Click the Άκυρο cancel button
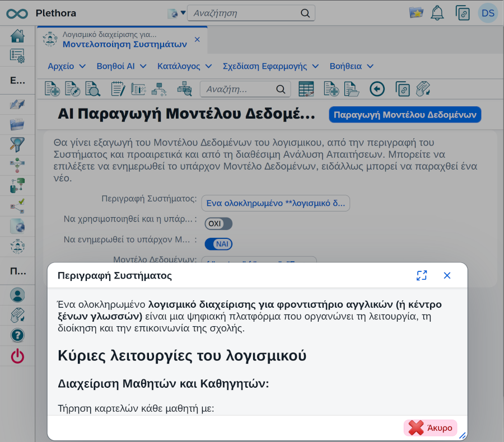The height and width of the screenshot is (442, 504). [431, 428]
